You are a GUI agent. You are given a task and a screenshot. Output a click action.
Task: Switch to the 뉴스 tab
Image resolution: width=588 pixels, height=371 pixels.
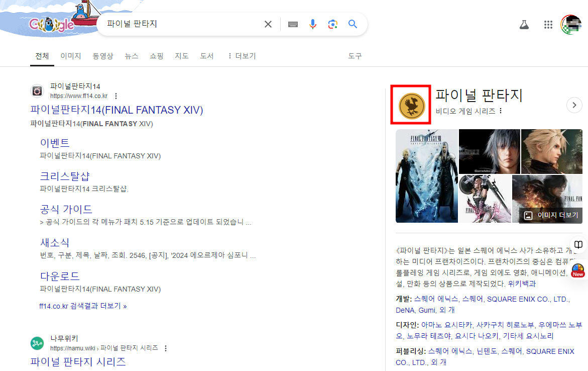pyautogui.click(x=131, y=56)
